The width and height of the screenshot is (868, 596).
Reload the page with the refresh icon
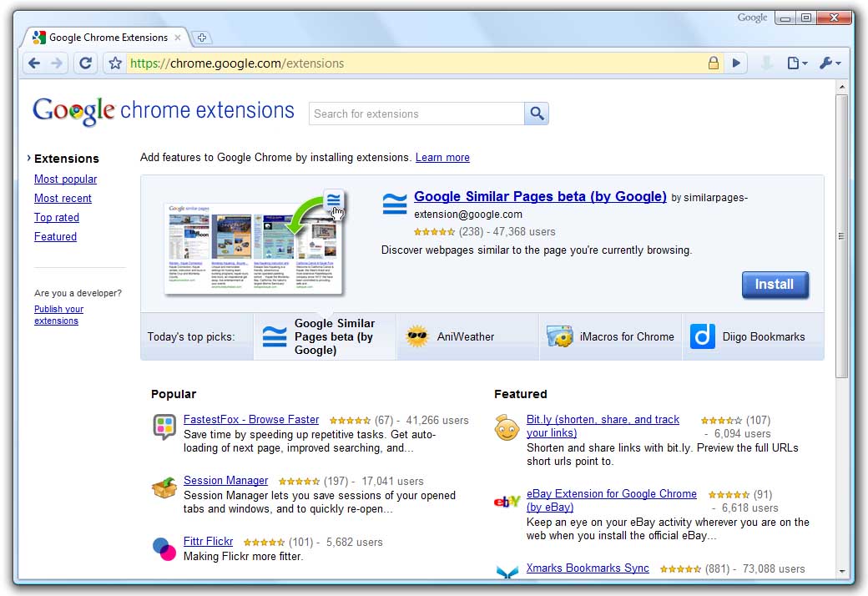point(85,63)
